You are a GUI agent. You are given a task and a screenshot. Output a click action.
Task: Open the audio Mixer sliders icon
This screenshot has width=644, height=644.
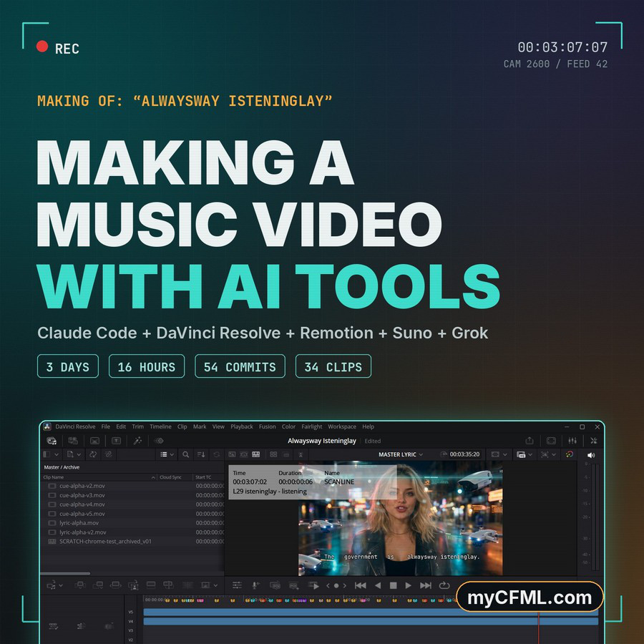pos(572,441)
